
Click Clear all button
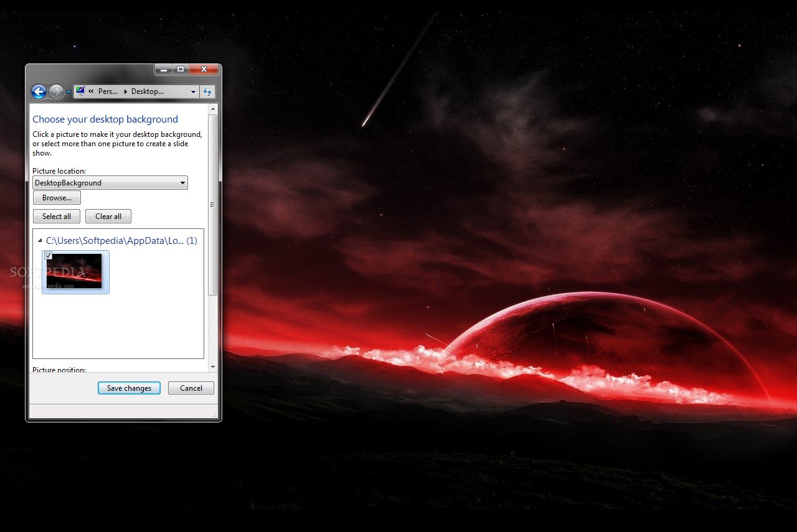pos(108,217)
